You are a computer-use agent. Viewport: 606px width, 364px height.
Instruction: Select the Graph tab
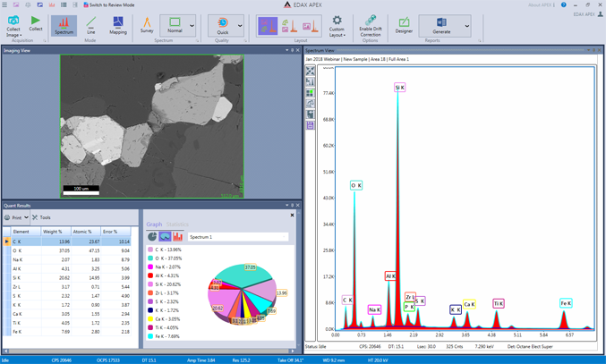154,224
